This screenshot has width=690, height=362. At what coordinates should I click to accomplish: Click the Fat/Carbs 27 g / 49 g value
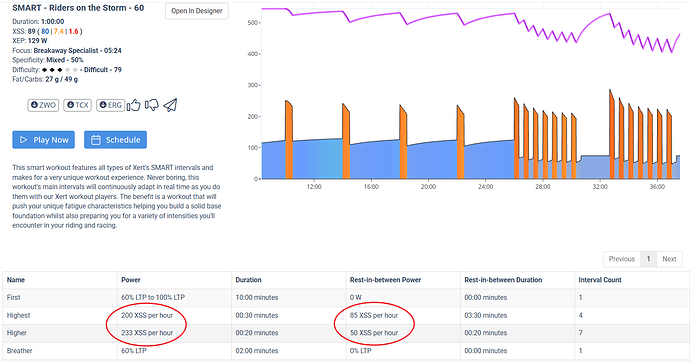tap(62, 80)
